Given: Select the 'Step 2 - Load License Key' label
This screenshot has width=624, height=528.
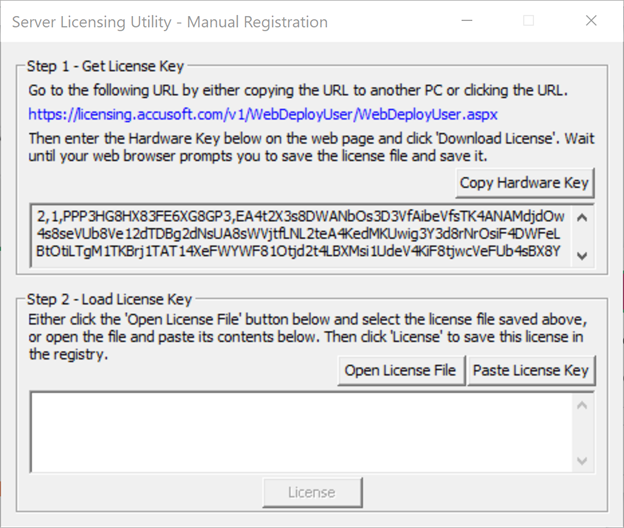Looking at the screenshot, I should click(109, 299).
